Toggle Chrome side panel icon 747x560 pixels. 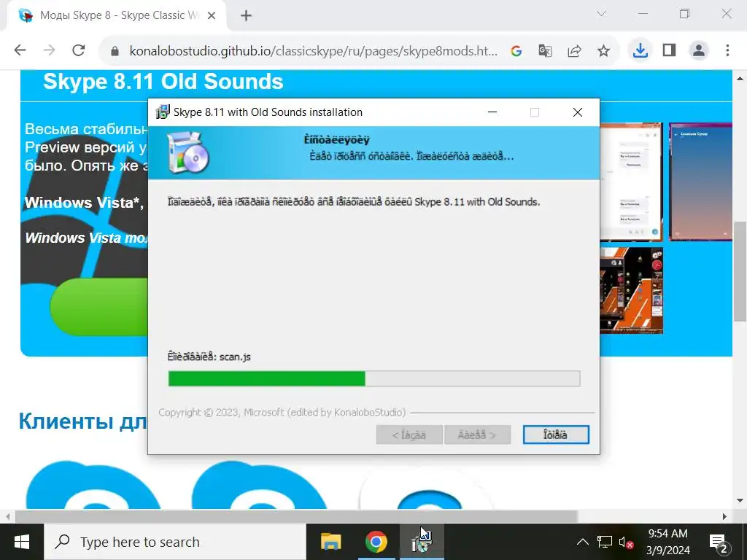click(670, 50)
